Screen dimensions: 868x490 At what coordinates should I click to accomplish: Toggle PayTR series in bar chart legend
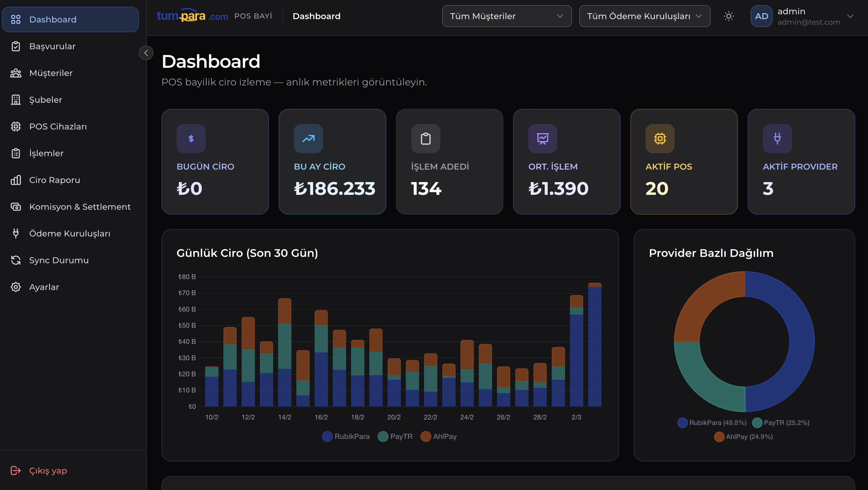[395, 437]
